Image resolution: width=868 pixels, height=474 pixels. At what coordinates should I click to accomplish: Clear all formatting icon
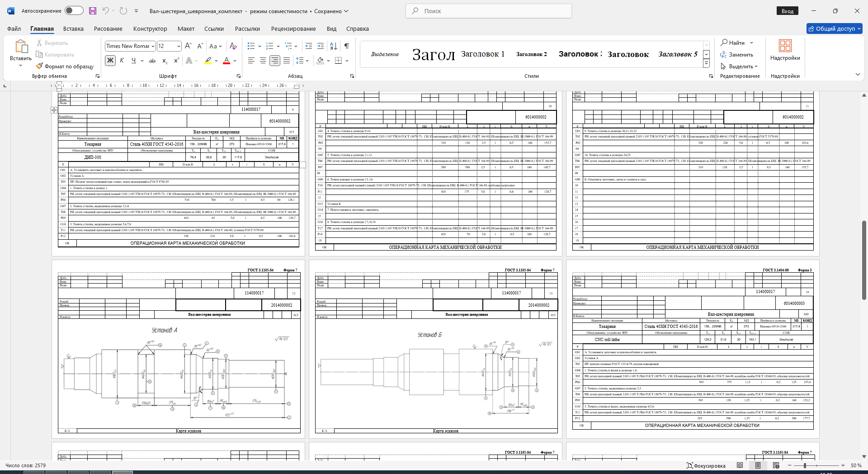click(x=233, y=46)
